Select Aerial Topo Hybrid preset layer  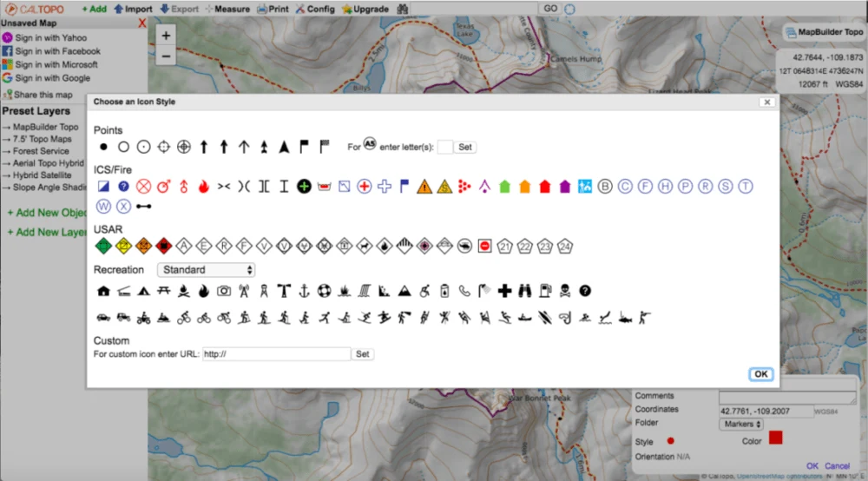click(48, 163)
